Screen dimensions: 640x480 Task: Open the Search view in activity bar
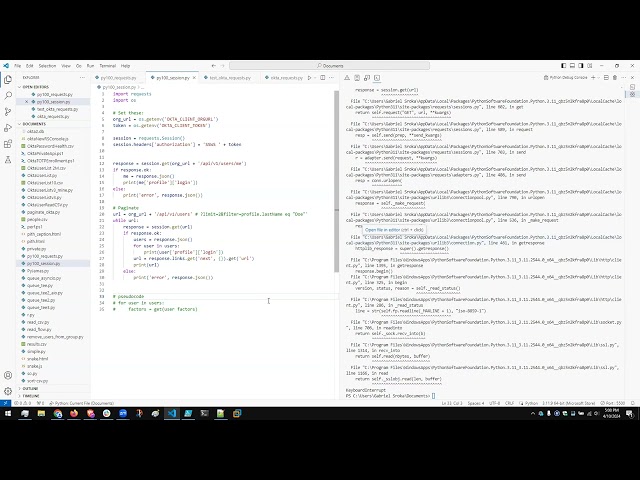[x=8, y=96]
